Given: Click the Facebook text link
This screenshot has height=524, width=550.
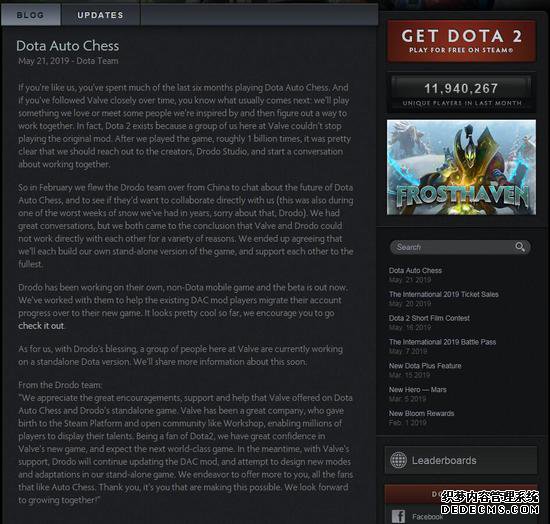Looking at the screenshot, I should 427,517.
